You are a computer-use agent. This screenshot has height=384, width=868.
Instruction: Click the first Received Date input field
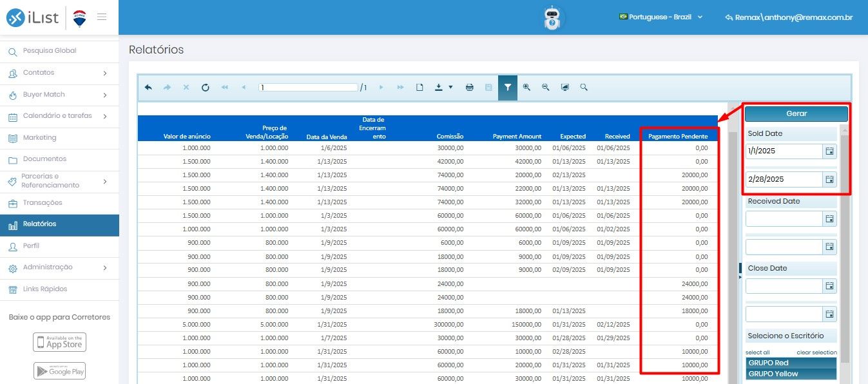click(x=784, y=219)
